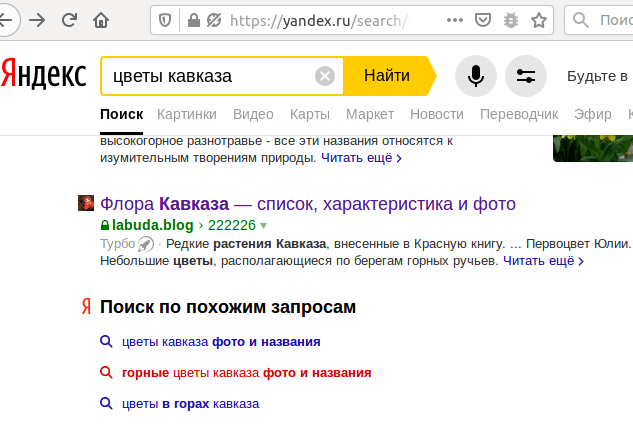Image resolution: width=633 pixels, height=428 pixels.
Task: Switch to the Видео tab
Action: click(x=253, y=114)
